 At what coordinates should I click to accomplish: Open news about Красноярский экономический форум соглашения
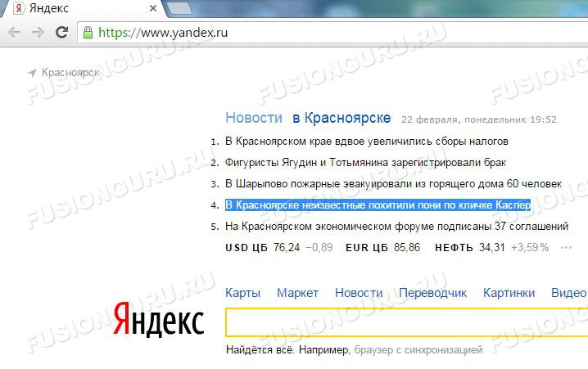396,227
